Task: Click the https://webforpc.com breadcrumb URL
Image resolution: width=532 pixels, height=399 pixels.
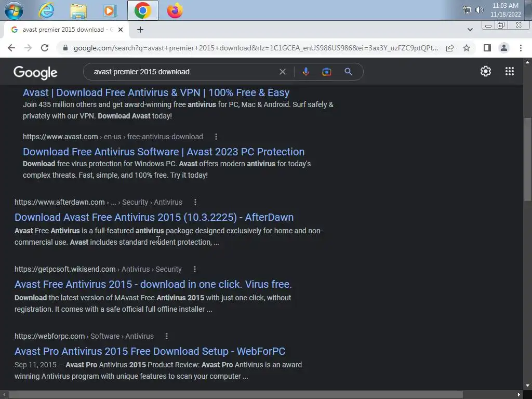Action: point(49,336)
